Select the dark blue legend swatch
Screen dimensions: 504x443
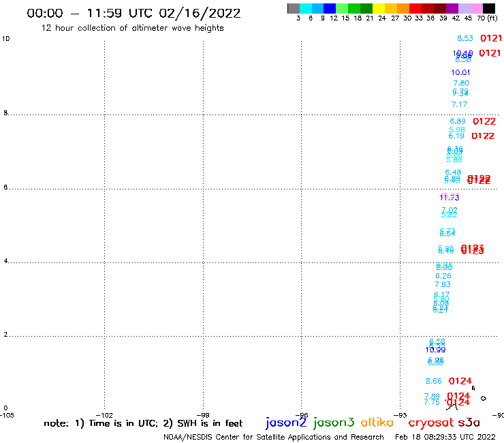(x=330, y=8)
